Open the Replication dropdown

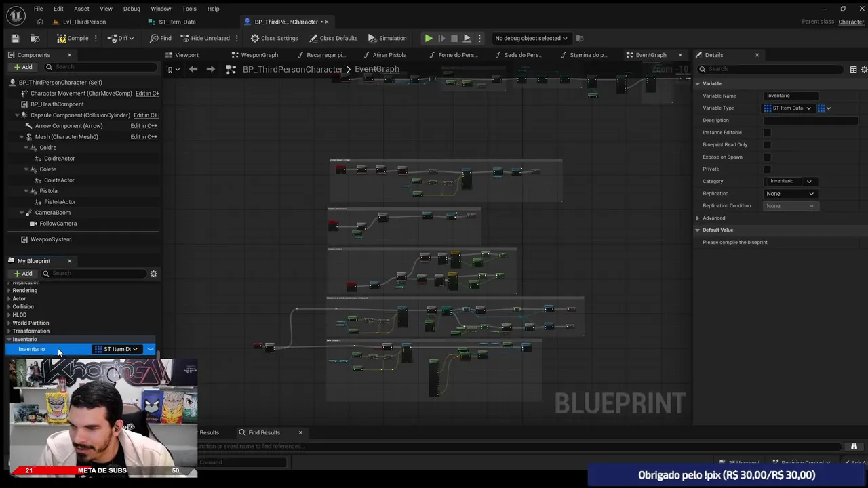[x=789, y=194]
